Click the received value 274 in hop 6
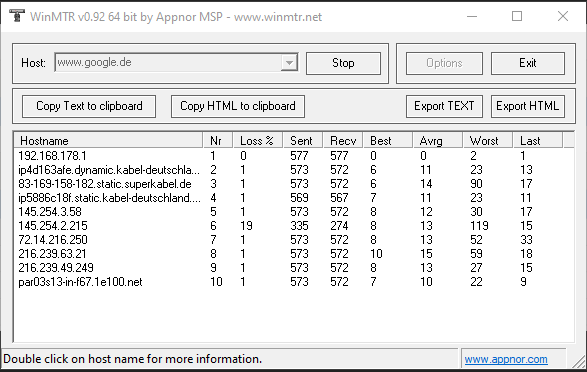The image size is (587, 372). [x=339, y=226]
